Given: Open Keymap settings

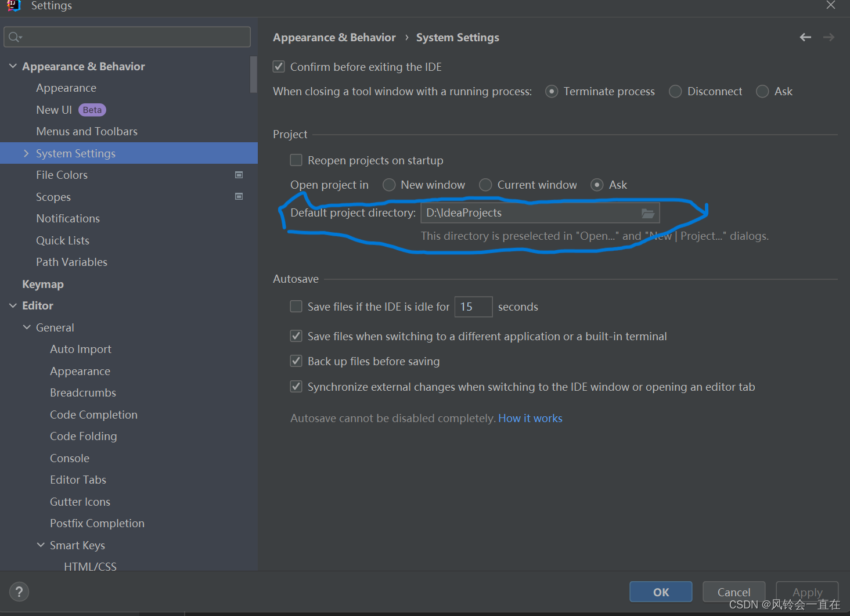Looking at the screenshot, I should point(43,284).
